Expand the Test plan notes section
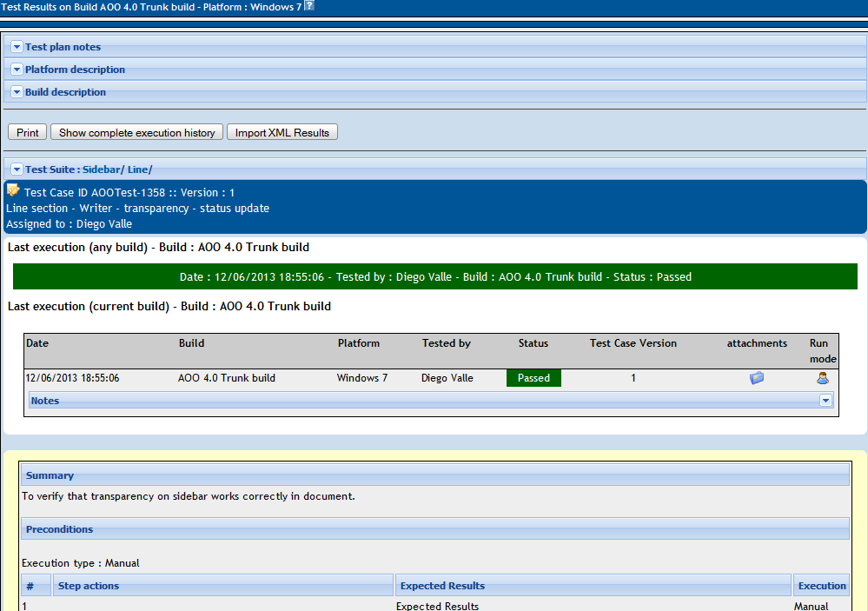 (x=17, y=47)
